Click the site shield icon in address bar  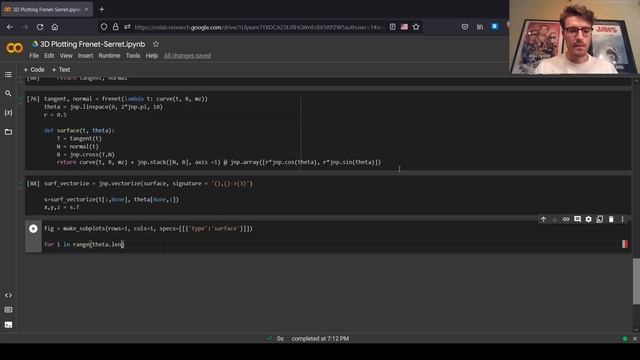(104, 27)
